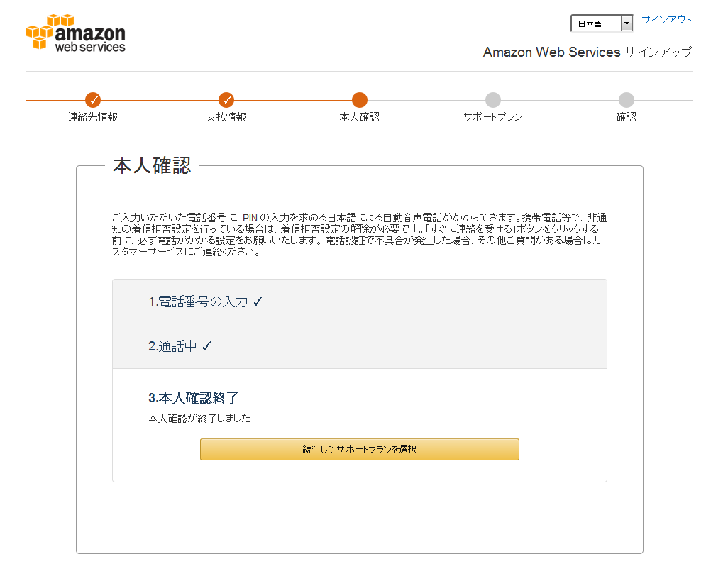Expand the 2.通話中 section
This screenshot has width=728, height=586.
tap(359, 346)
